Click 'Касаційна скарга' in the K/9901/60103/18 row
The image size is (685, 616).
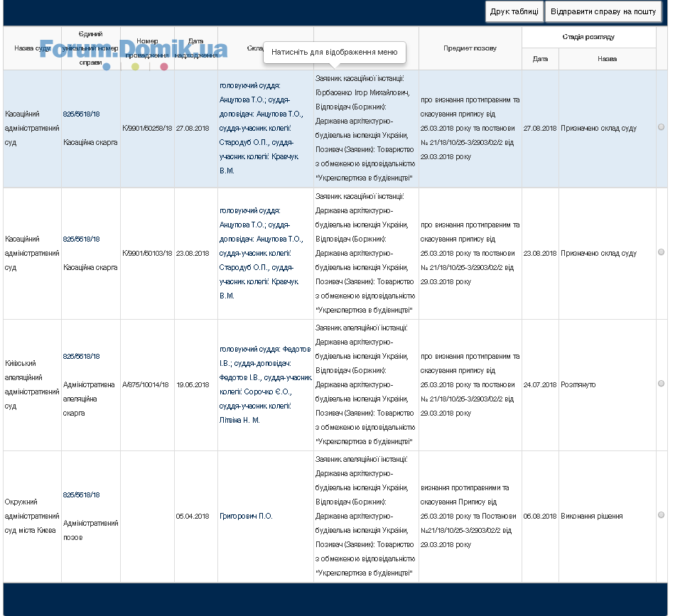(90, 267)
